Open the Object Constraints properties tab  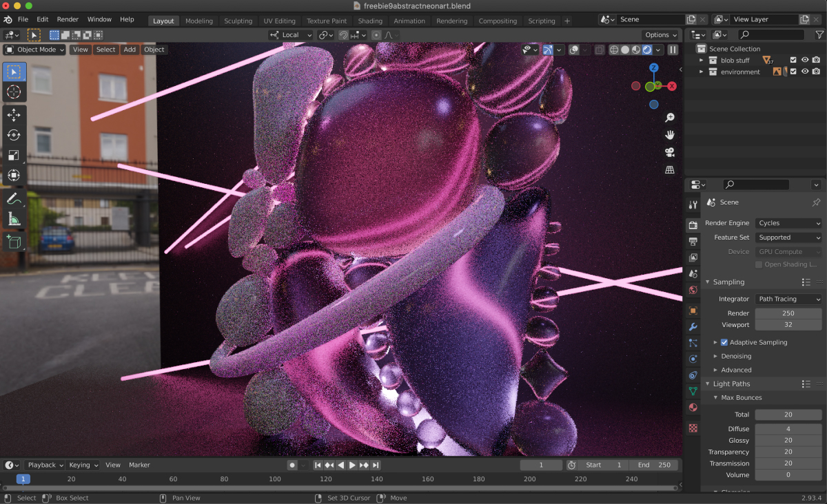click(693, 375)
